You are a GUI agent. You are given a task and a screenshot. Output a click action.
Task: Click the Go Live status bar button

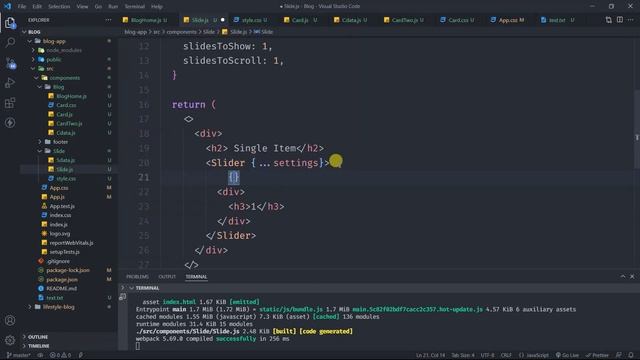567,355
